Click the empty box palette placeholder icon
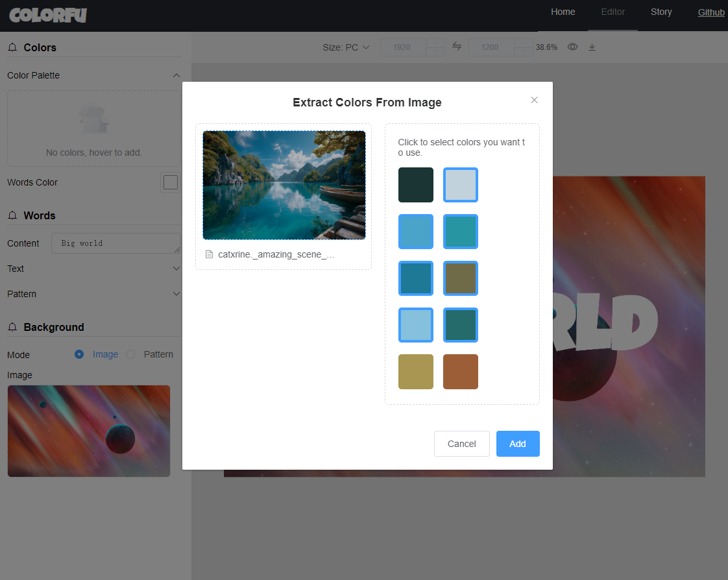Screen dimensions: 728x580 pyautogui.click(x=94, y=118)
